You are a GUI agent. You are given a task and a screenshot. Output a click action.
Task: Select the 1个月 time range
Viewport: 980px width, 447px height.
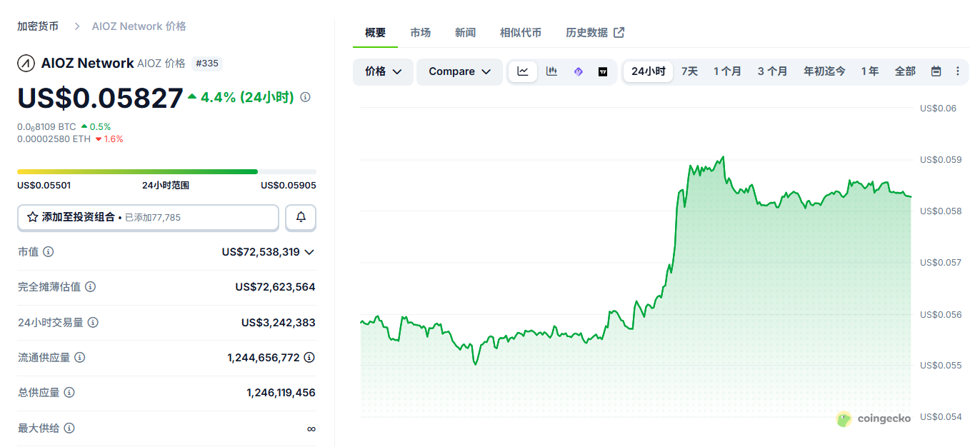tap(728, 71)
